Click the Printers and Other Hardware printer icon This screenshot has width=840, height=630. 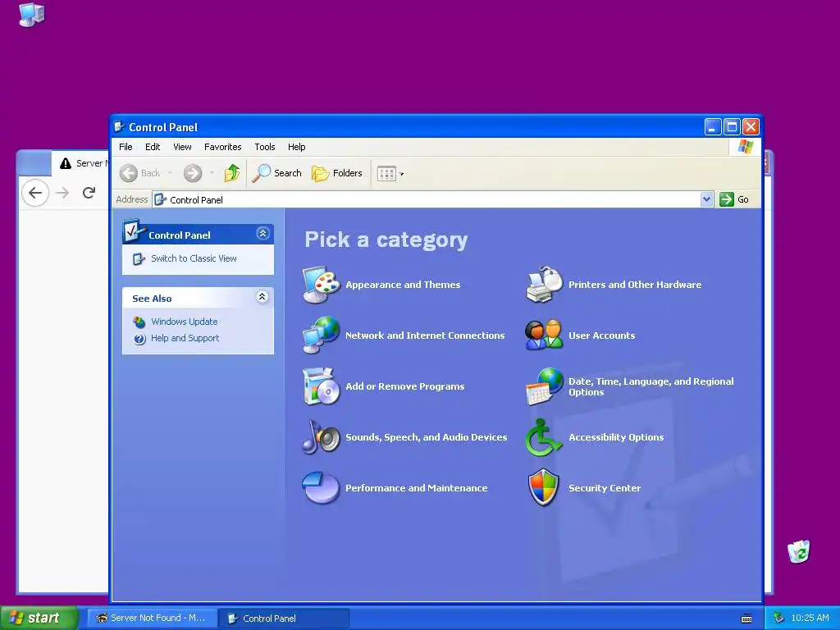point(545,285)
